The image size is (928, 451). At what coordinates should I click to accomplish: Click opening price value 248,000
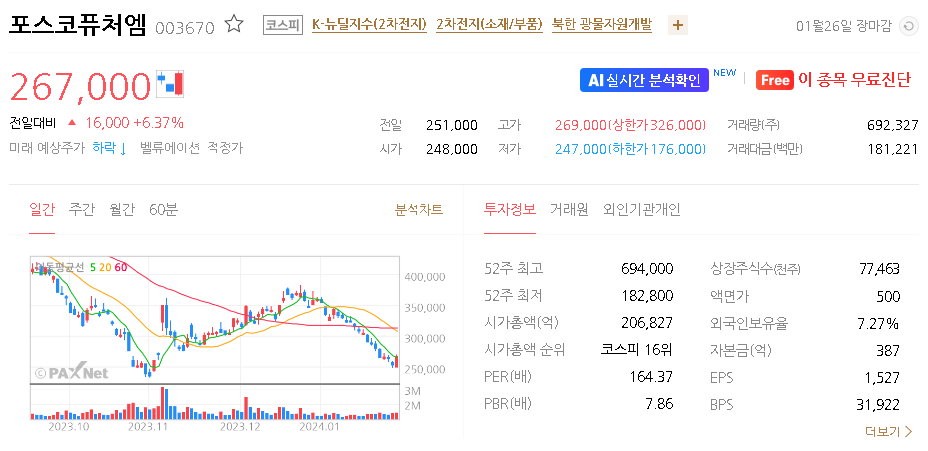tap(452, 149)
